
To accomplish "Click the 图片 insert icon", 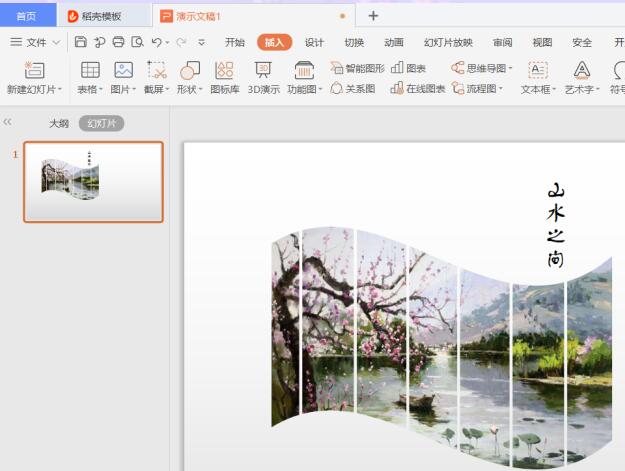I will pyautogui.click(x=124, y=70).
